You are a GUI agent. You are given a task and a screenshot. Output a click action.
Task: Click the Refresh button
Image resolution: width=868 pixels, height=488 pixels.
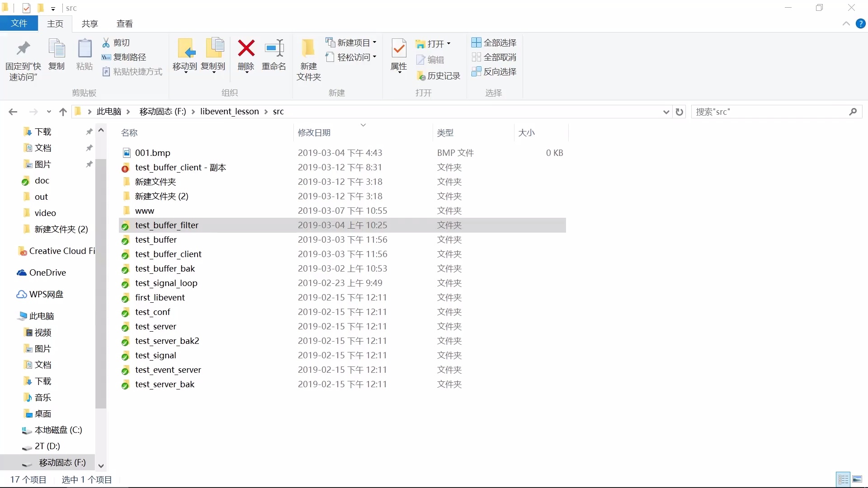pyautogui.click(x=679, y=112)
